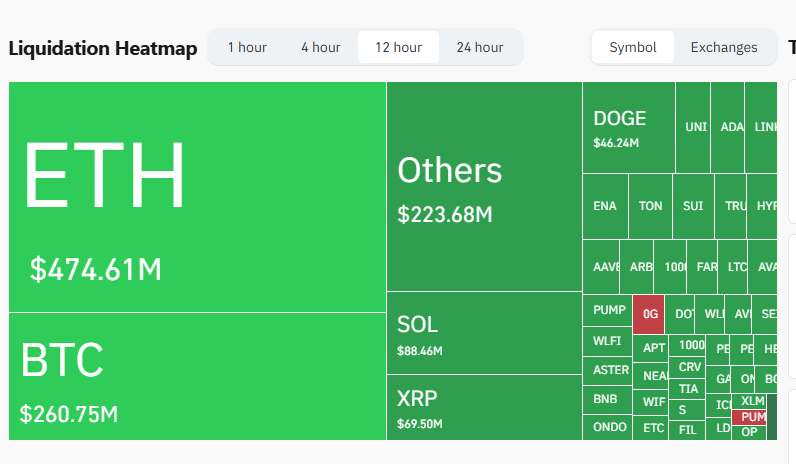Open the ASTER tile
This screenshot has width=796, height=464.
point(608,371)
